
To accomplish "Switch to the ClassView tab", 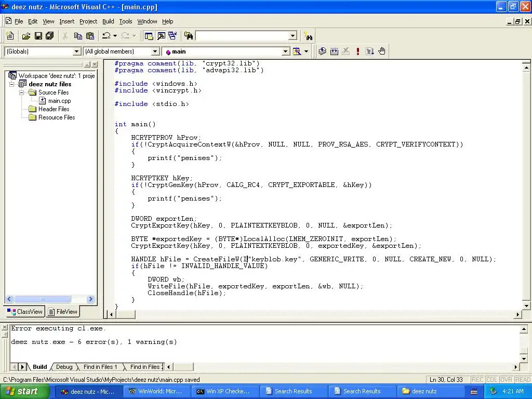I will (25, 312).
